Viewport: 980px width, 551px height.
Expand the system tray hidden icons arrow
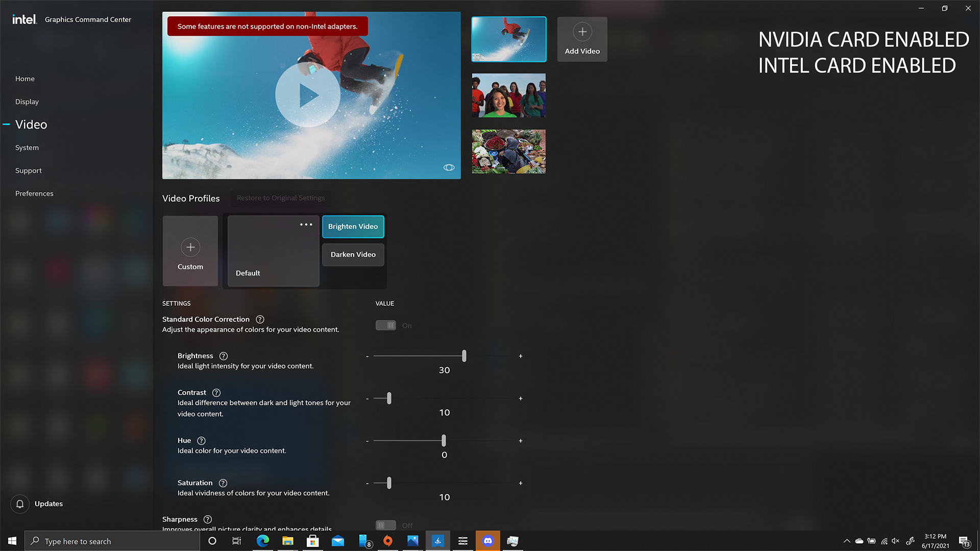[x=847, y=541]
